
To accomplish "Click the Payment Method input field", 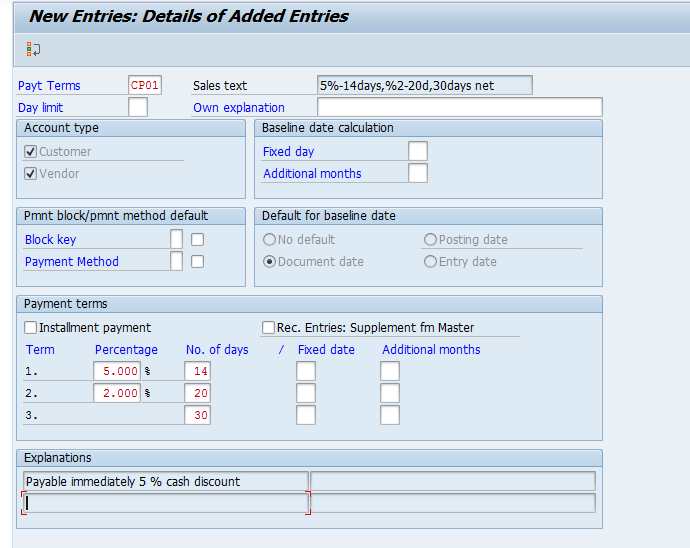I will coord(176,261).
